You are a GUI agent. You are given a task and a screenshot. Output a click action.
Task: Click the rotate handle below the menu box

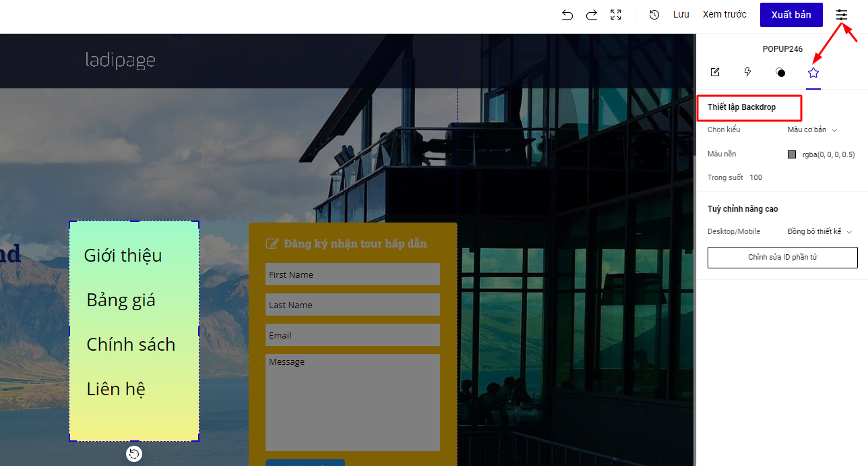tap(134, 454)
